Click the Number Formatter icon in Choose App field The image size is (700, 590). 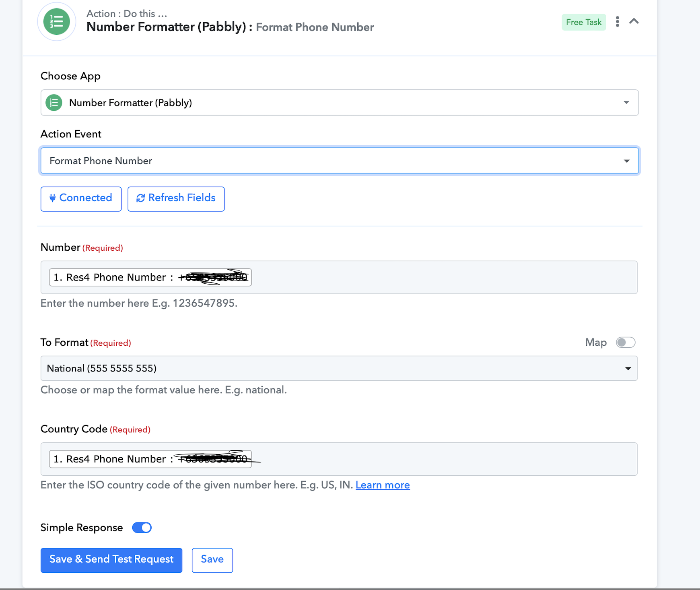pyautogui.click(x=54, y=103)
